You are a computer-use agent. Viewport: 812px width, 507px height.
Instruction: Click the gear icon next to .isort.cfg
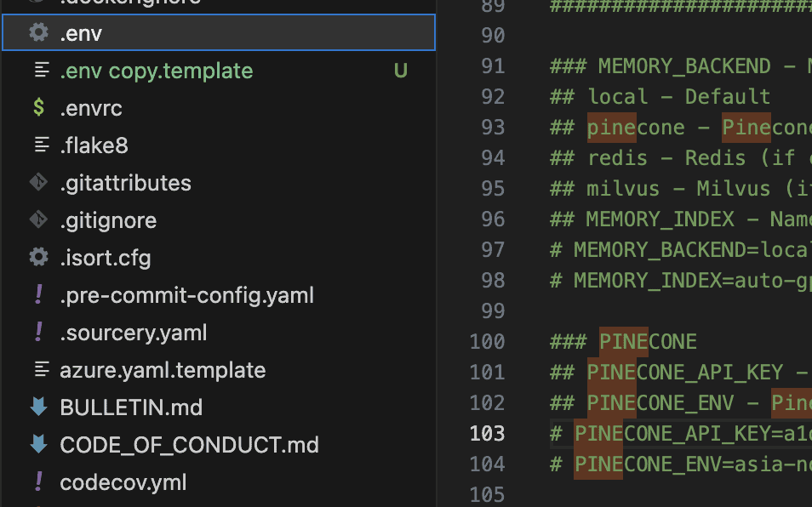click(x=39, y=257)
